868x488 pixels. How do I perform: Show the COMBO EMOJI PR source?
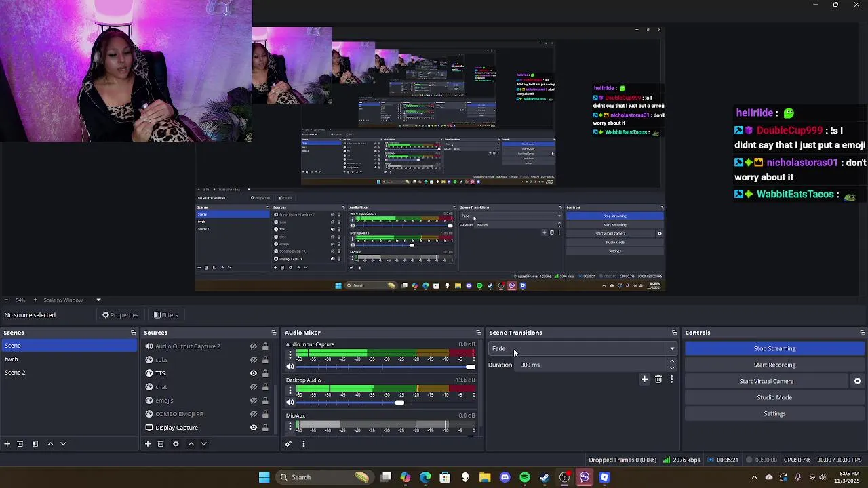[254, 414]
